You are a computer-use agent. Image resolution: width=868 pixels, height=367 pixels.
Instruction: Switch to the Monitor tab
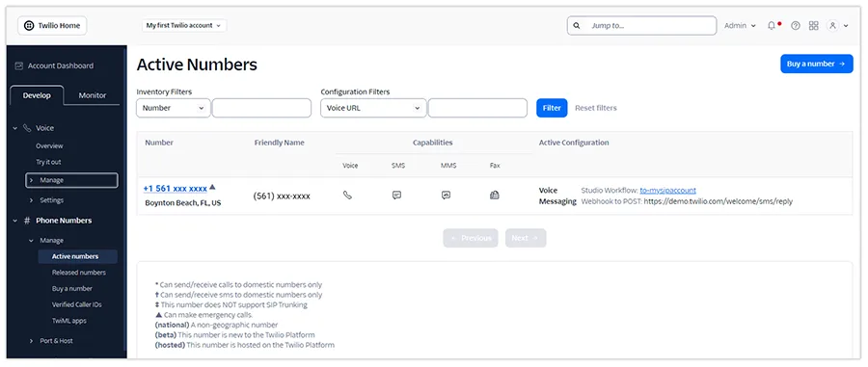click(x=93, y=95)
